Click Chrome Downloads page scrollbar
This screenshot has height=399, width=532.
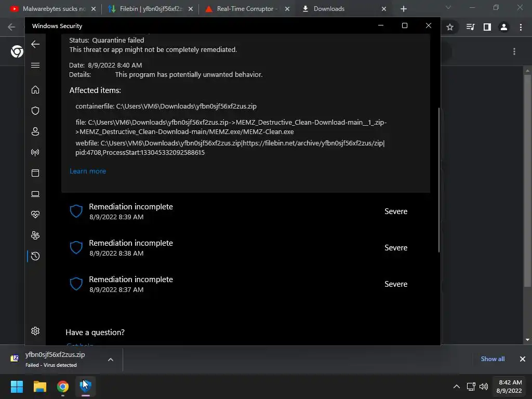coord(527,180)
